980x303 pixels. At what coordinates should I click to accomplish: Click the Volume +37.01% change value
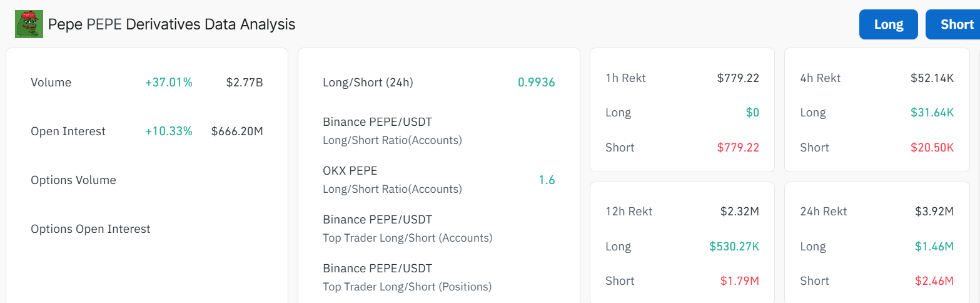click(169, 83)
